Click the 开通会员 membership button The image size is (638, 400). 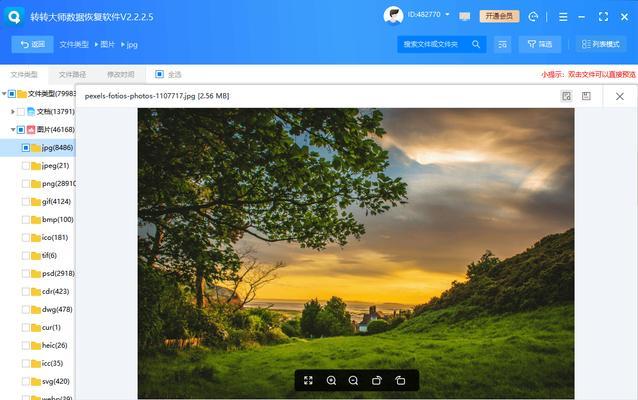coord(499,16)
